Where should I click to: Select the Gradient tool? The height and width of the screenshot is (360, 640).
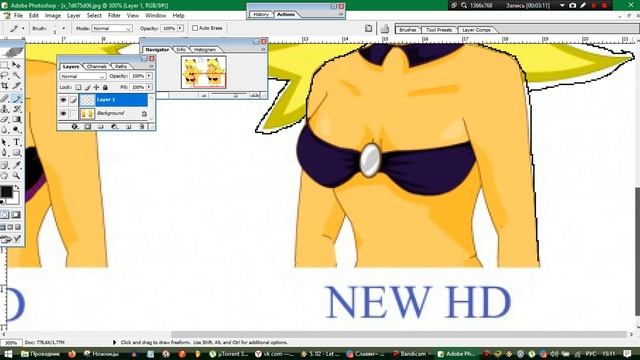(16, 119)
